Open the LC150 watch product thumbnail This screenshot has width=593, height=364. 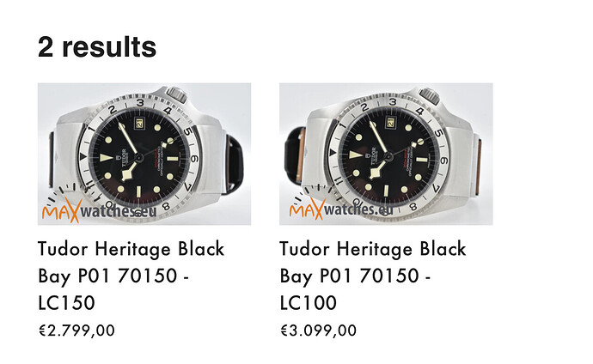pos(144,154)
